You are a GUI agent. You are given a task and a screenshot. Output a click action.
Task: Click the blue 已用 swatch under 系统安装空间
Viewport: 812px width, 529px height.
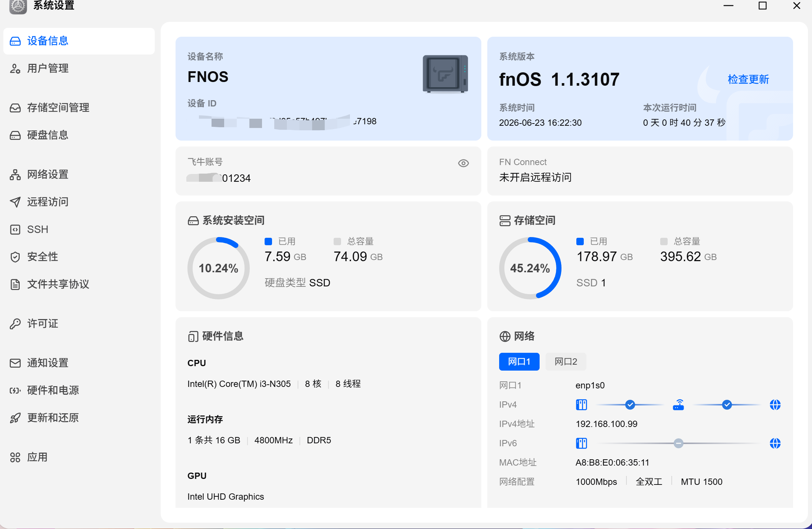tap(268, 241)
